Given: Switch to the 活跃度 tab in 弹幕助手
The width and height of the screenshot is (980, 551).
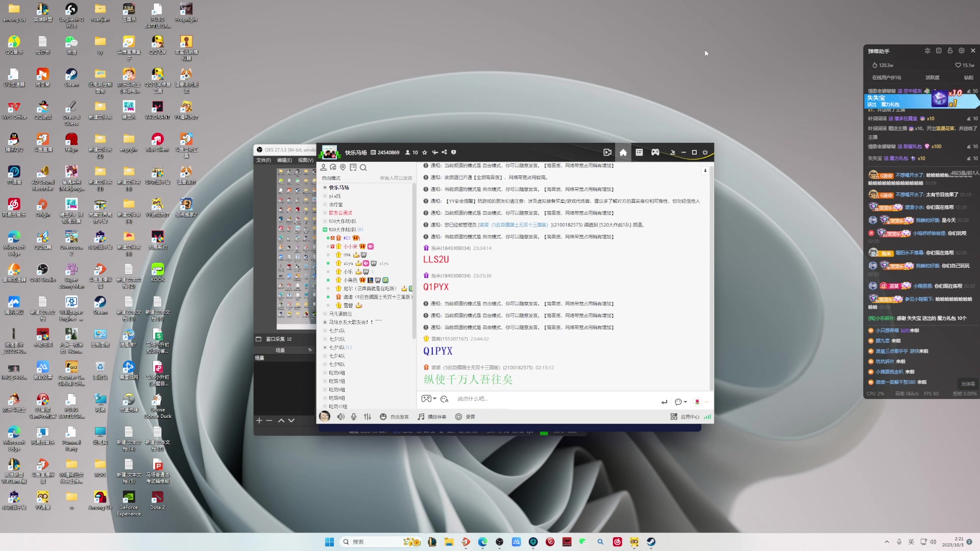Looking at the screenshot, I should 932,78.
